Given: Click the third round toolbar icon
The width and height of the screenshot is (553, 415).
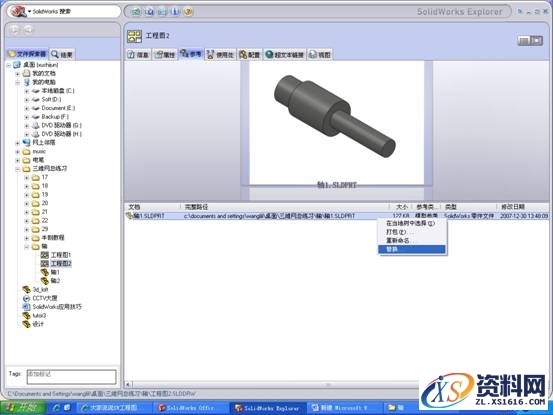Looking at the screenshot, I should click(162, 12).
